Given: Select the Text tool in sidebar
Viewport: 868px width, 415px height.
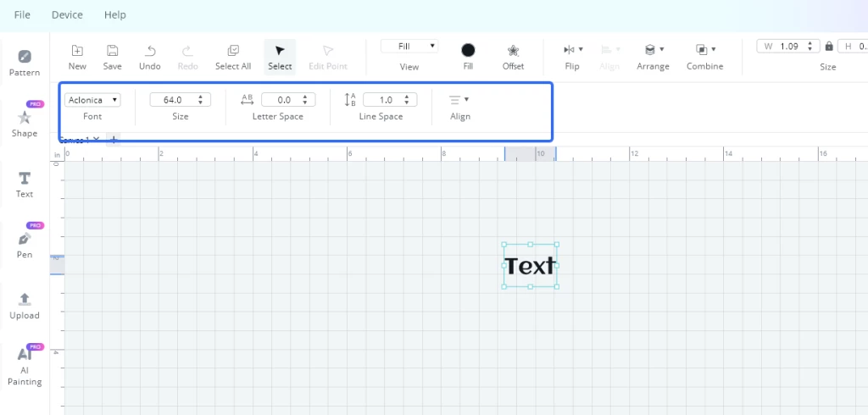Looking at the screenshot, I should [25, 185].
